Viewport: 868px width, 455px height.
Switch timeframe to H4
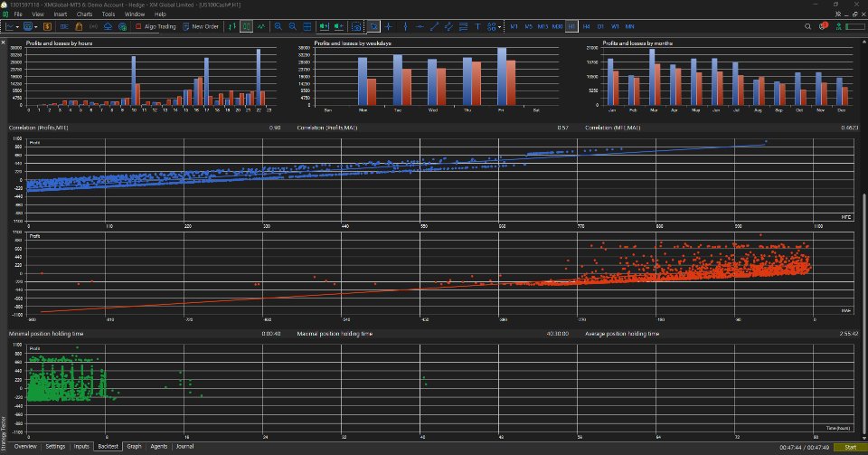[586, 26]
